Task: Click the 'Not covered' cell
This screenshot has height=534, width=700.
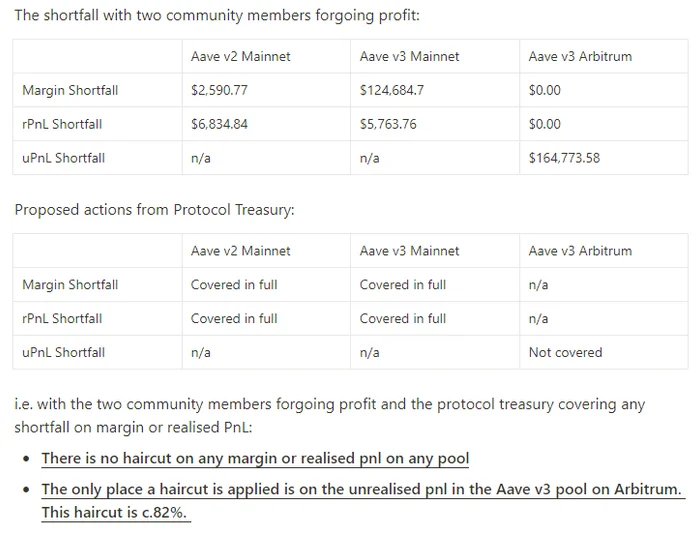Action: pyautogui.click(x=565, y=353)
